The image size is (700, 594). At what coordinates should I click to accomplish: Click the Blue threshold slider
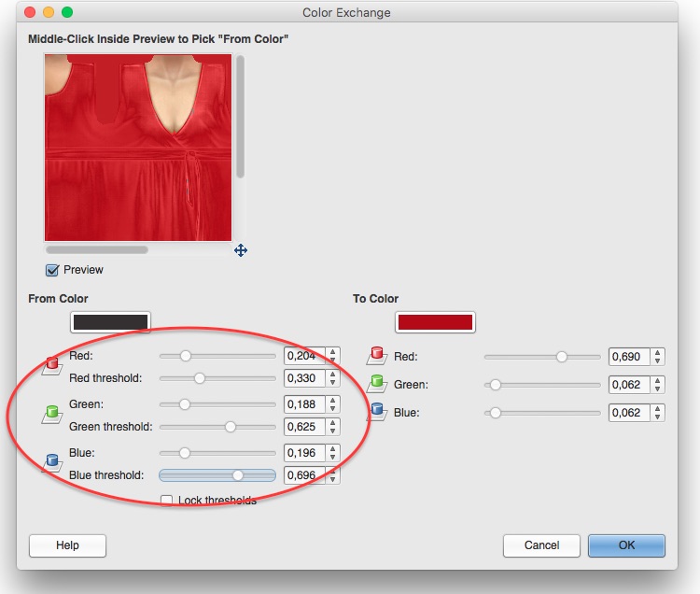(217, 475)
